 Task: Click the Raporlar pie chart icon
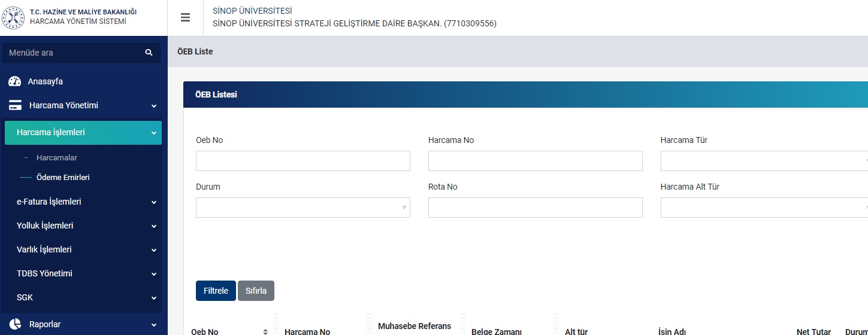pyautogui.click(x=15, y=324)
